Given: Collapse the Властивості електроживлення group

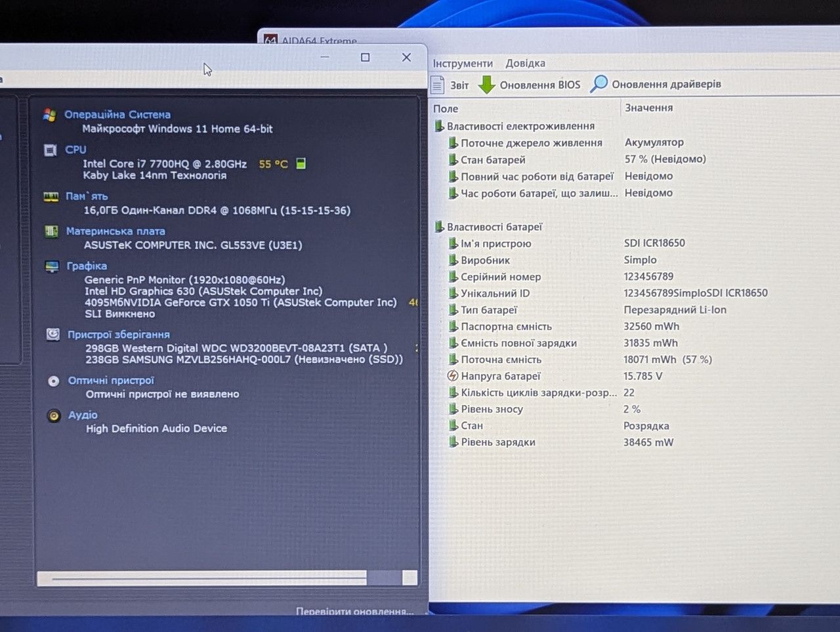Looking at the screenshot, I should (439, 126).
